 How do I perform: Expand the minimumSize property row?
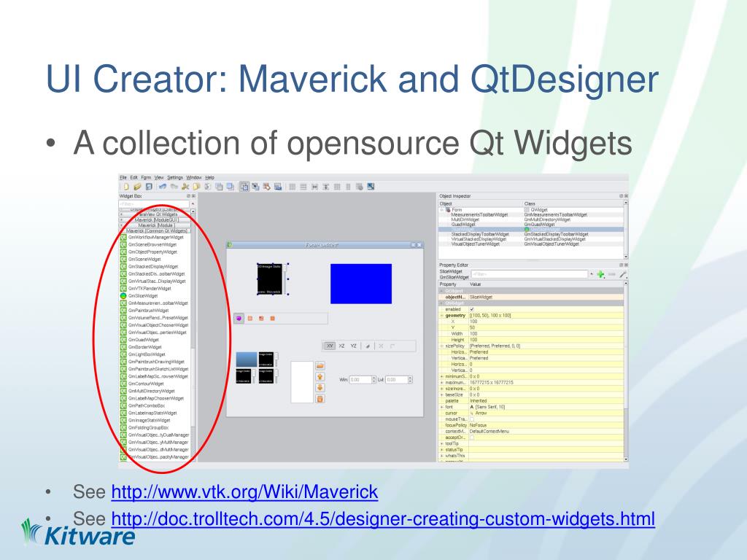tap(441, 376)
